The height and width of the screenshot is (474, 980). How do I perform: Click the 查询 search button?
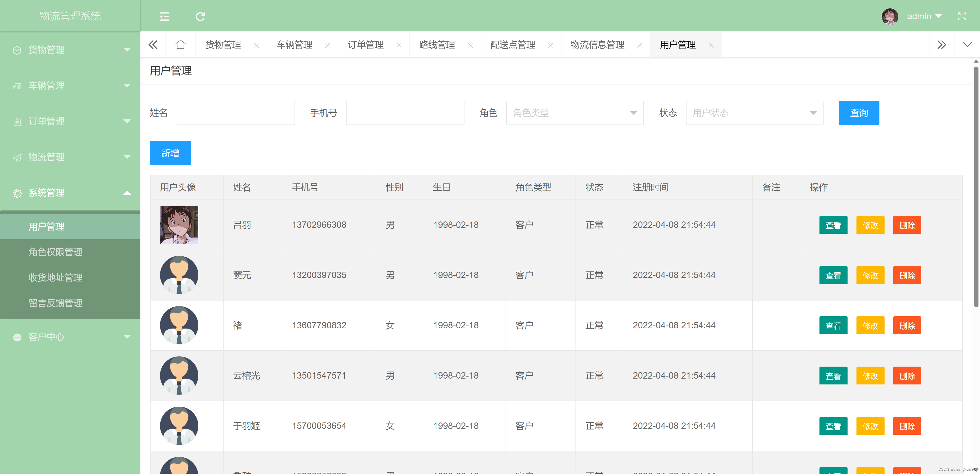(858, 113)
